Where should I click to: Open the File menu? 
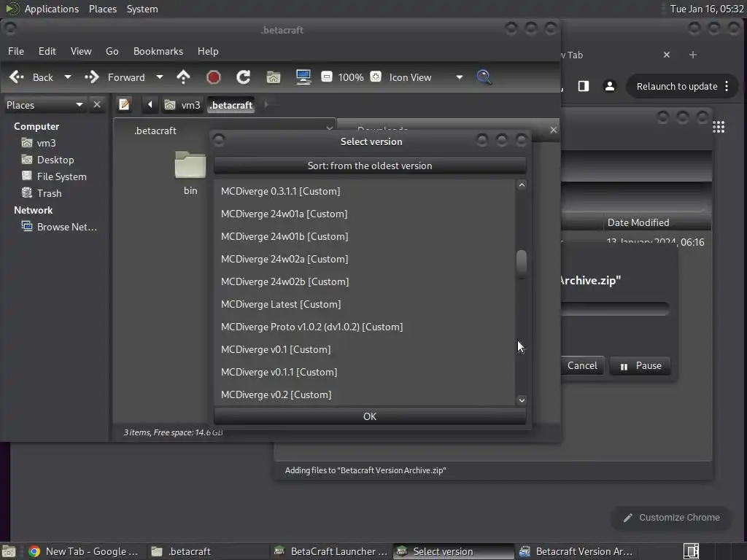pos(16,51)
